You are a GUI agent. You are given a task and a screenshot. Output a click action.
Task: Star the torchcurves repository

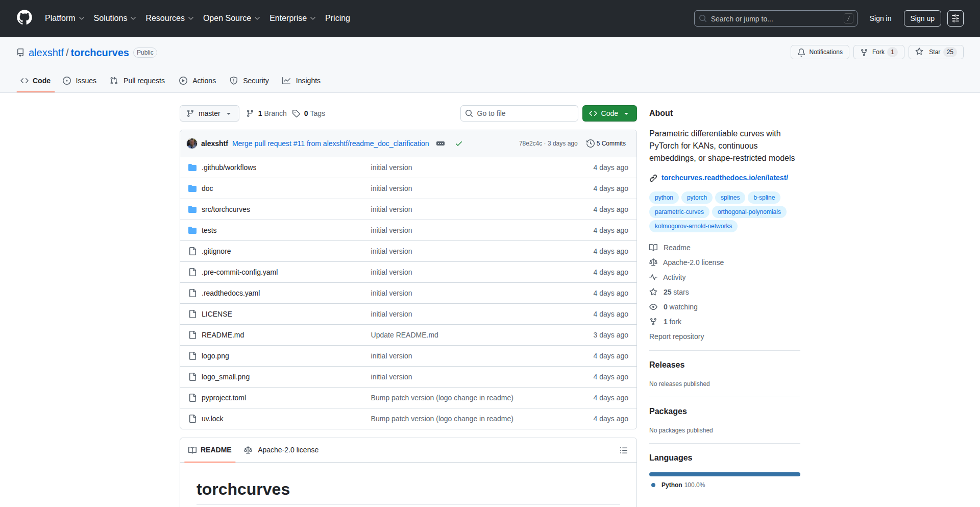pyautogui.click(x=935, y=52)
